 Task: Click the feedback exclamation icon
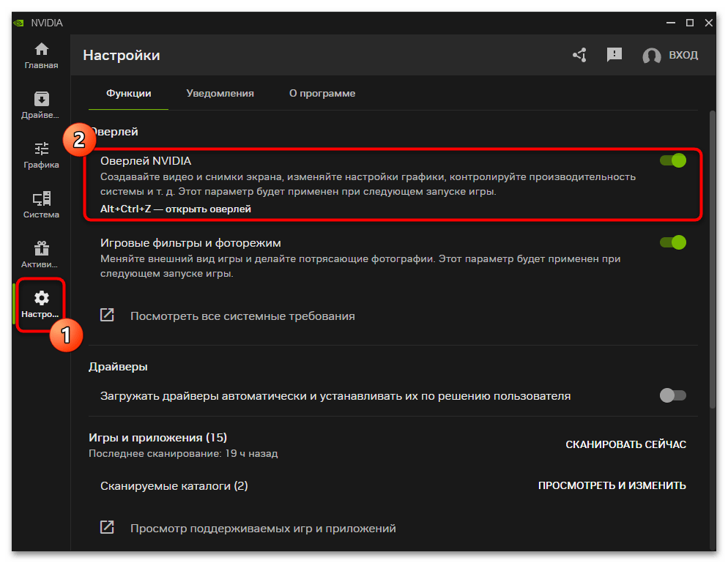point(614,55)
